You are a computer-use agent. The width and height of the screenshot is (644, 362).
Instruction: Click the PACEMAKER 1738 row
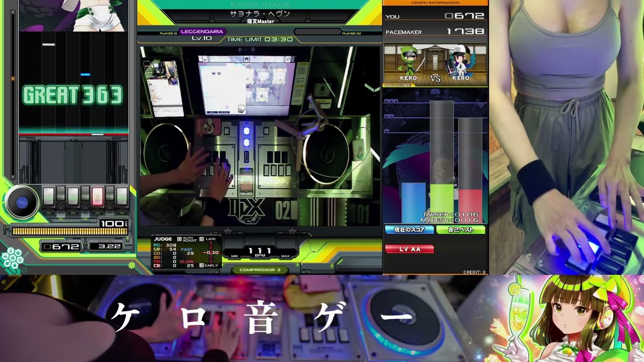[435, 32]
